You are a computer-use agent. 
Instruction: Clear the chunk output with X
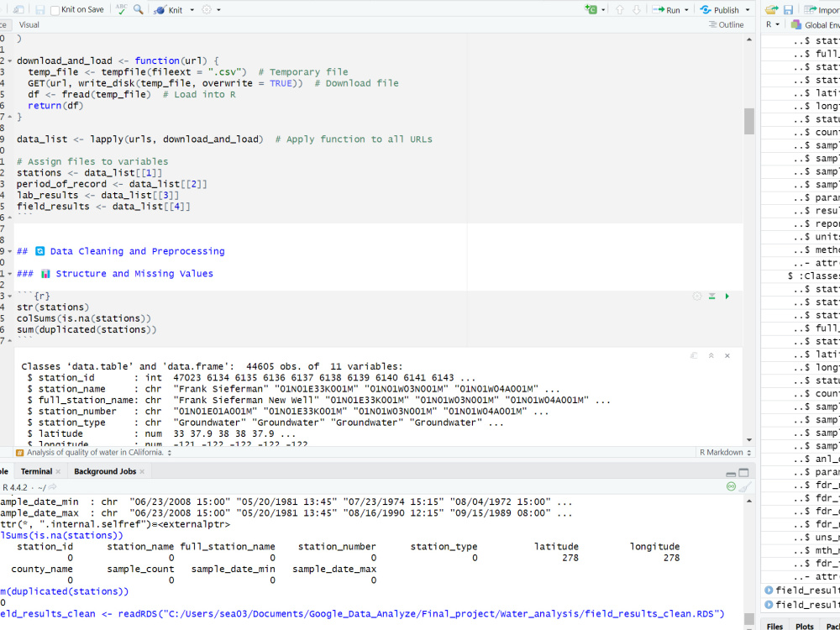727,355
